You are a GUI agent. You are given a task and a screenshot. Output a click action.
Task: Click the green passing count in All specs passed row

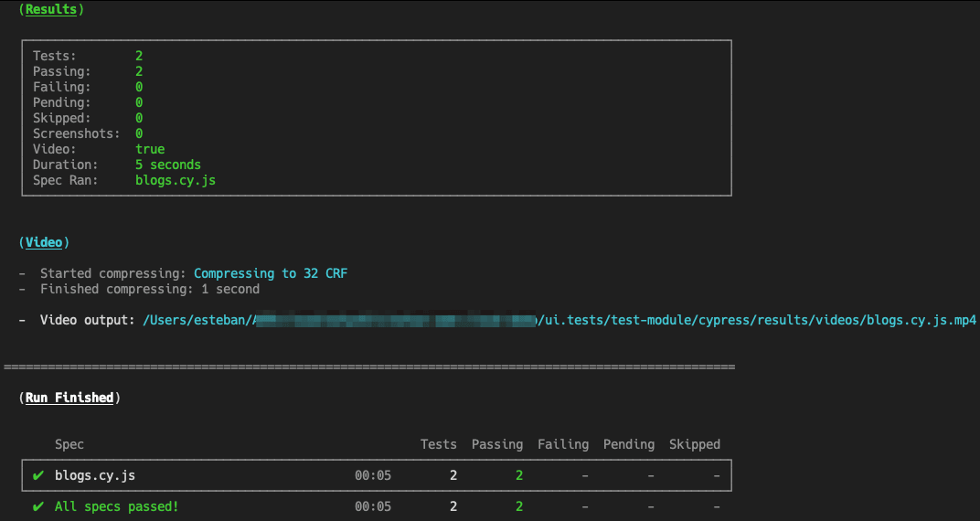click(519, 506)
